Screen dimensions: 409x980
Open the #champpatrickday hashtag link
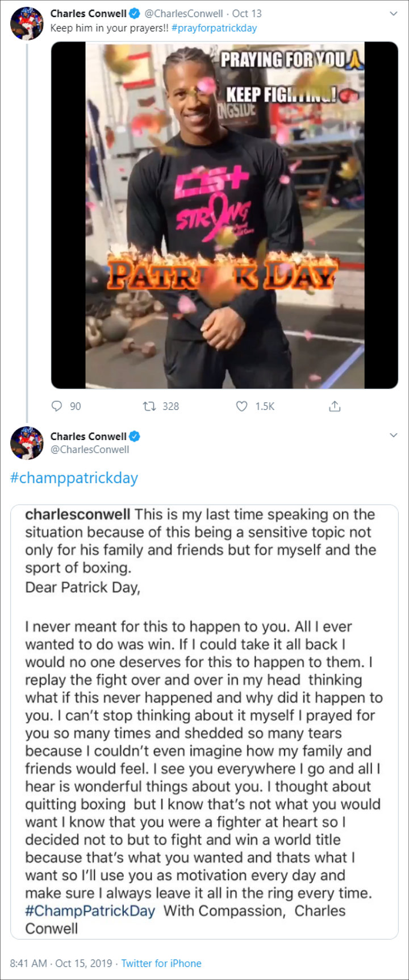click(x=74, y=477)
